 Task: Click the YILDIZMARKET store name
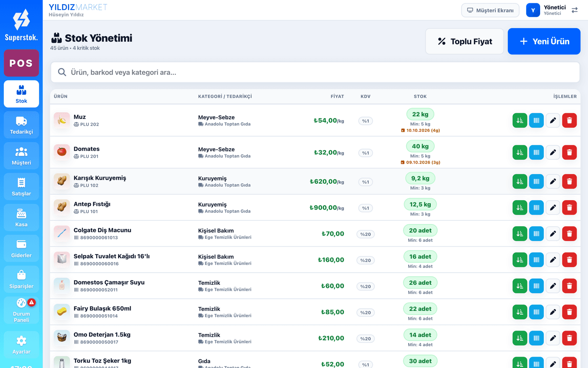(78, 7)
